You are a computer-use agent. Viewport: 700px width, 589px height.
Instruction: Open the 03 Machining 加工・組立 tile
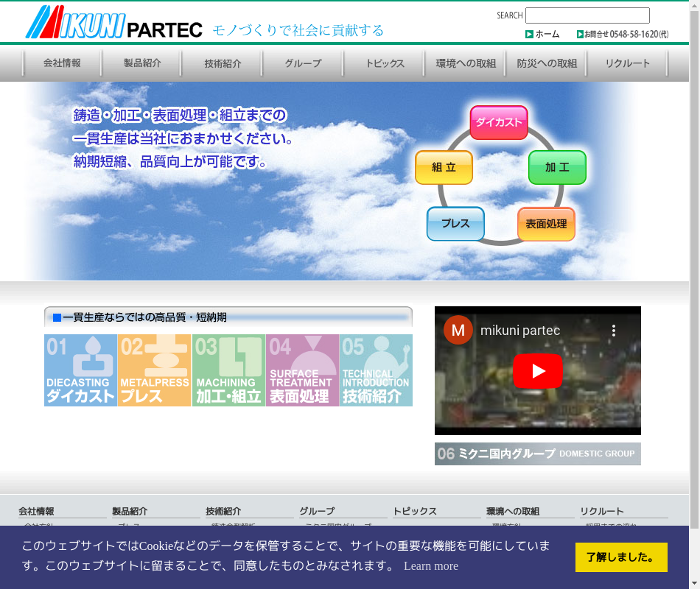[228, 370]
